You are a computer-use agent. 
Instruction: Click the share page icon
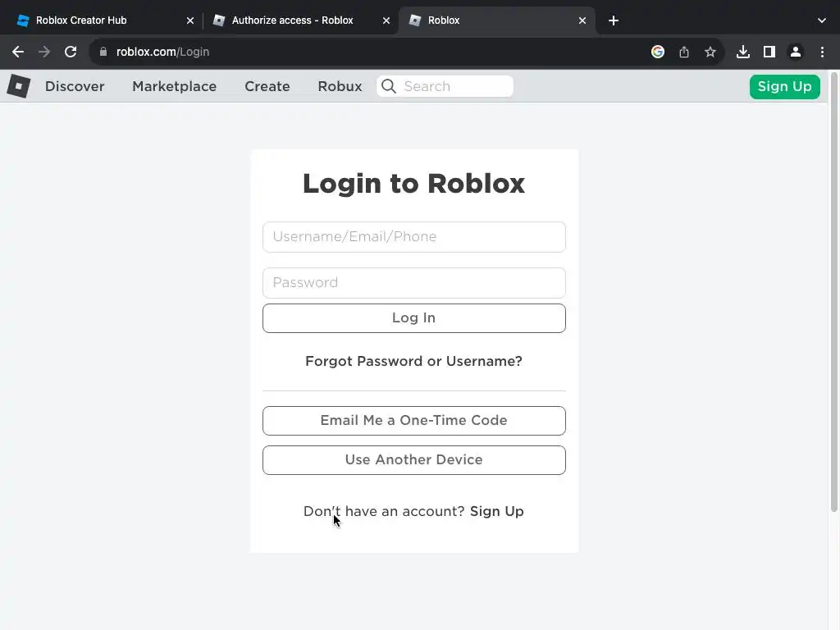tap(684, 52)
